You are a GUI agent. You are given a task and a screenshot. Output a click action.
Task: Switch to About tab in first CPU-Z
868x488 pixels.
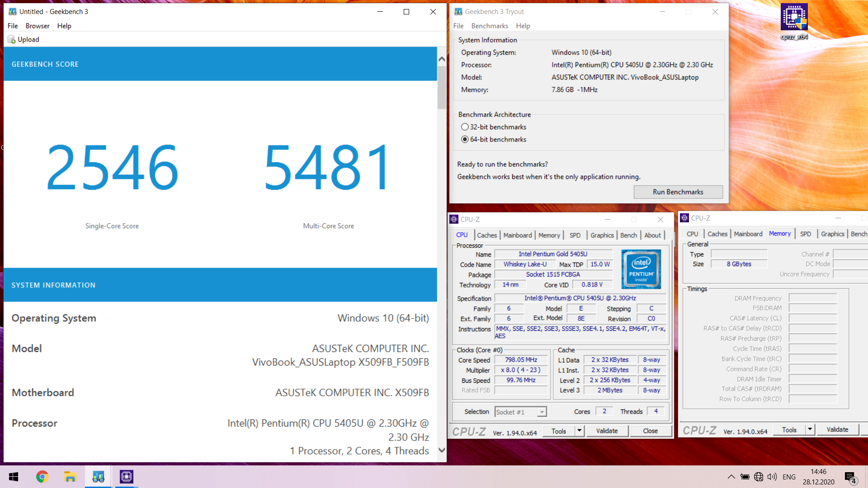[652, 235]
